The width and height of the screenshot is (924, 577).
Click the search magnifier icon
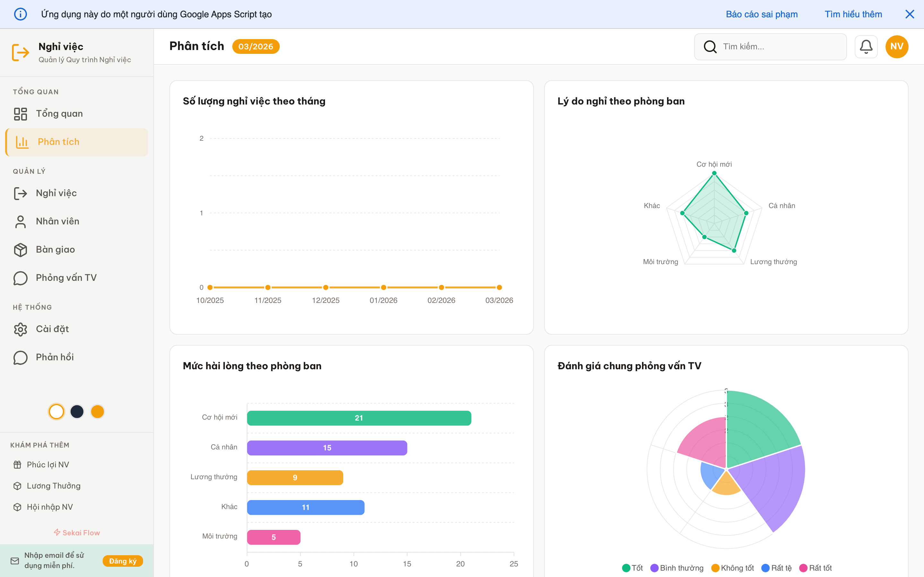coord(710,46)
